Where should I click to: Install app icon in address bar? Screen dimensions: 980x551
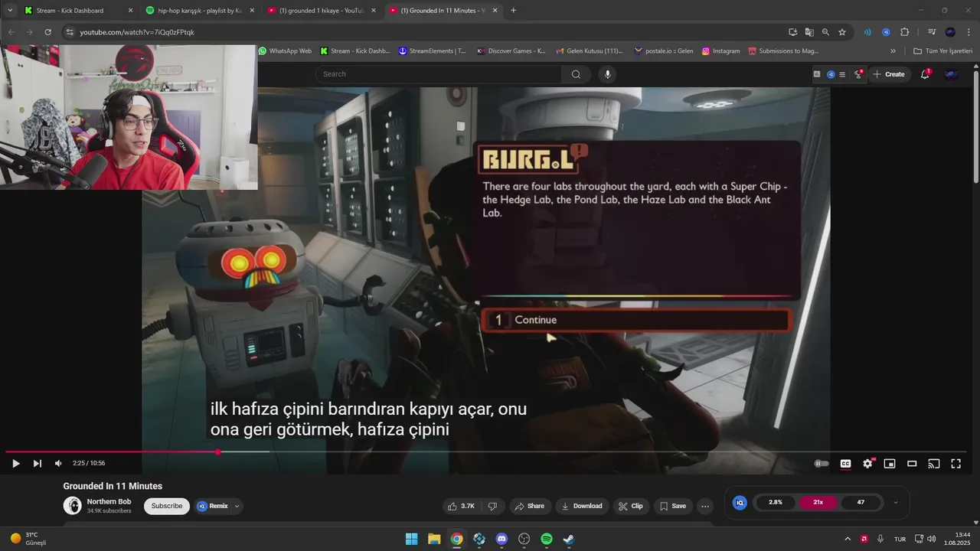[x=793, y=32]
